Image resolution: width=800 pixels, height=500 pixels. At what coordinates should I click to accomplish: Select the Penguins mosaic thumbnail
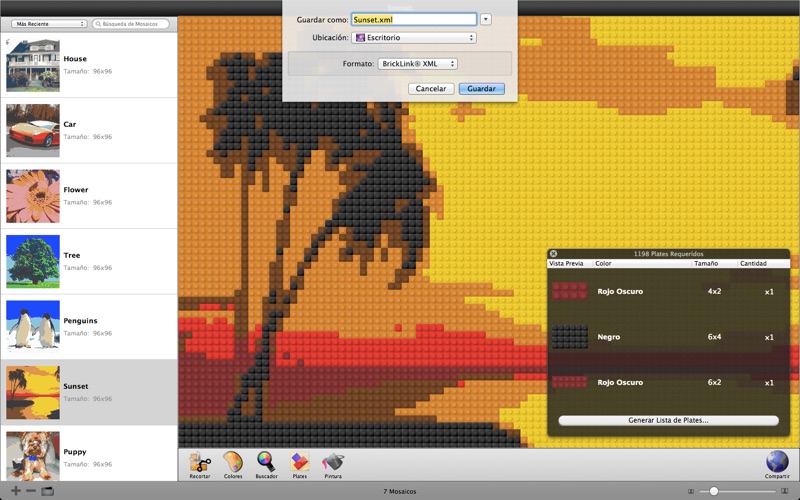[33, 327]
